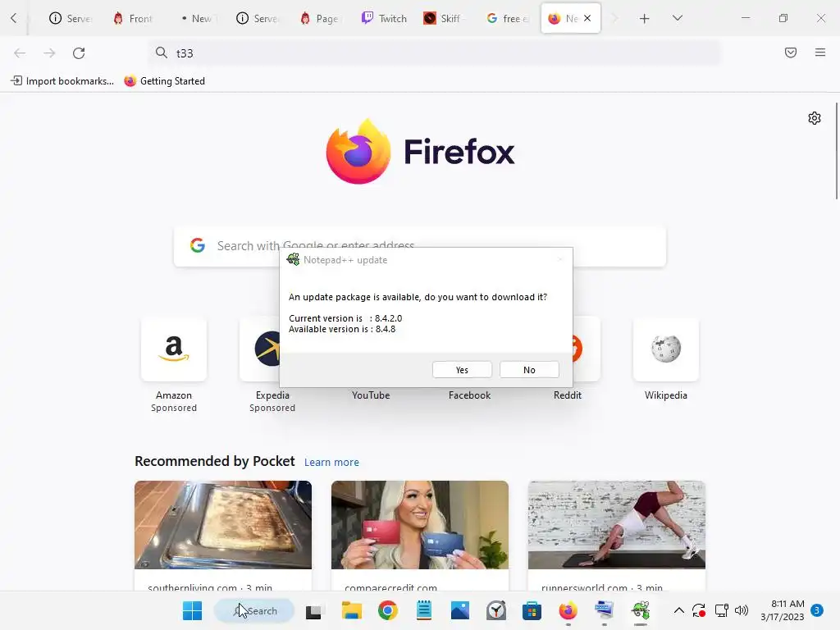Click Learn more about Pocket
Image resolution: width=840 pixels, height=630 pixels.
[331, 463]
